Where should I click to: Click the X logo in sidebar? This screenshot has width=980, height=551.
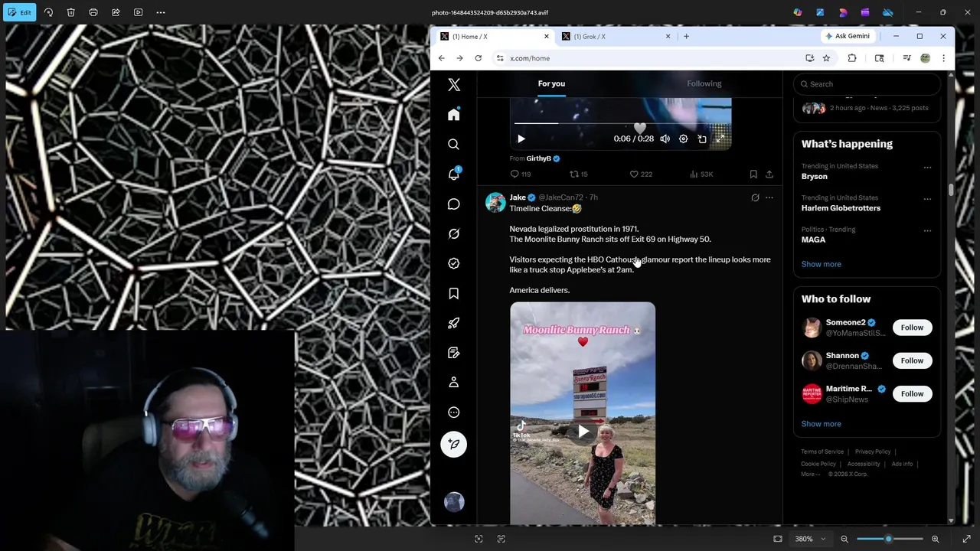coord(454,85)
